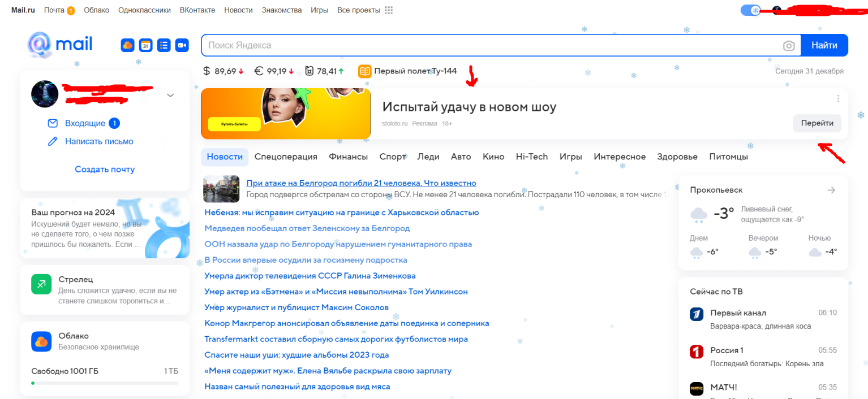This screenshot has width=868, height=399.
Task: Open the Tasks list icon next to Calendar
Action: pos(164,45)
